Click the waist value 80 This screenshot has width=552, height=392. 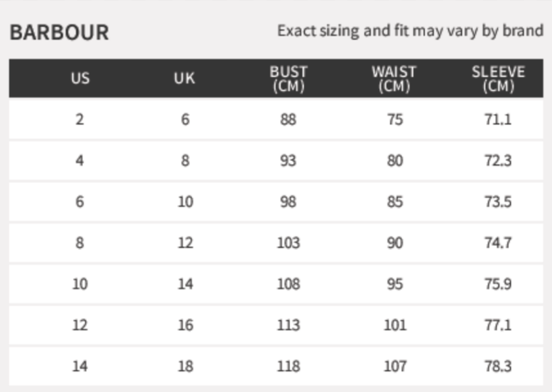click(x=395, y=161)
